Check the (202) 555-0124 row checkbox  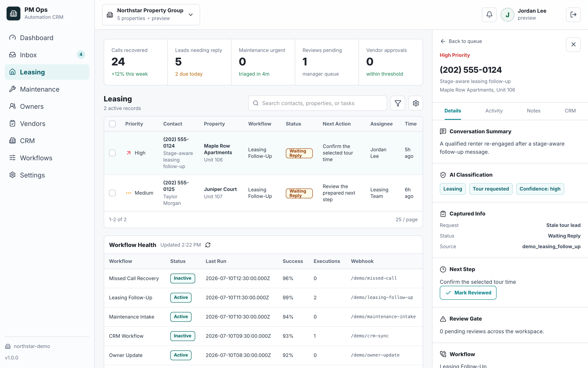[x=112, y=153]
